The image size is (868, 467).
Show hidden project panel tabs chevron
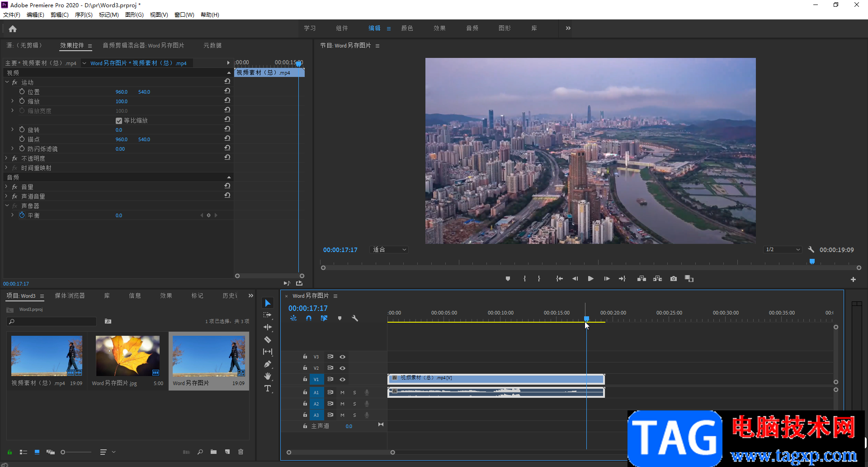(x=251, y=295)
